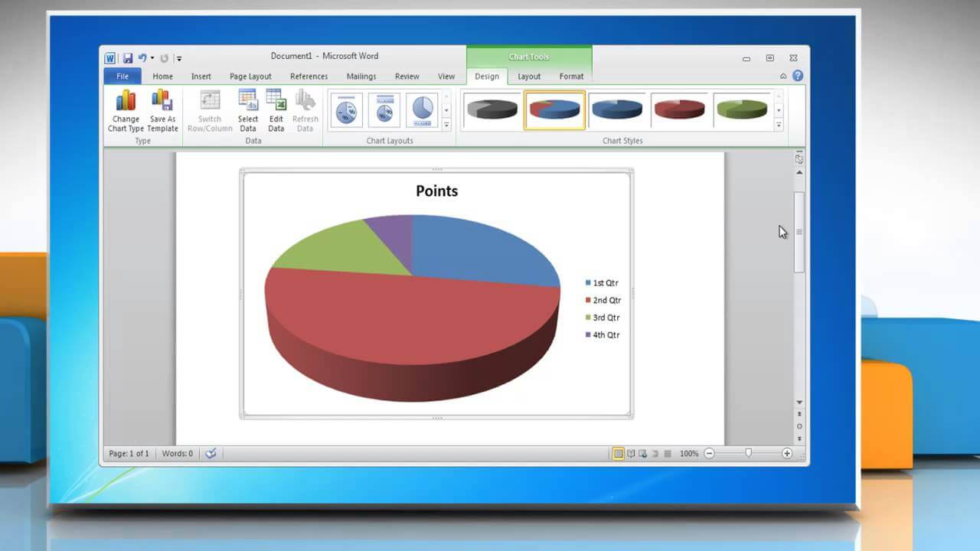980x551 pixels.
Task: Click the Page: 1 of 1 indicator
Action: (x=128, y=453)
